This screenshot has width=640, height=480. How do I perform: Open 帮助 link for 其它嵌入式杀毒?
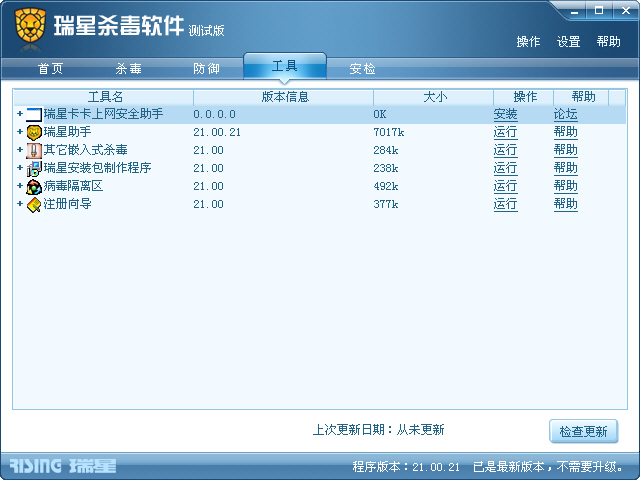[x=566, y=150]
